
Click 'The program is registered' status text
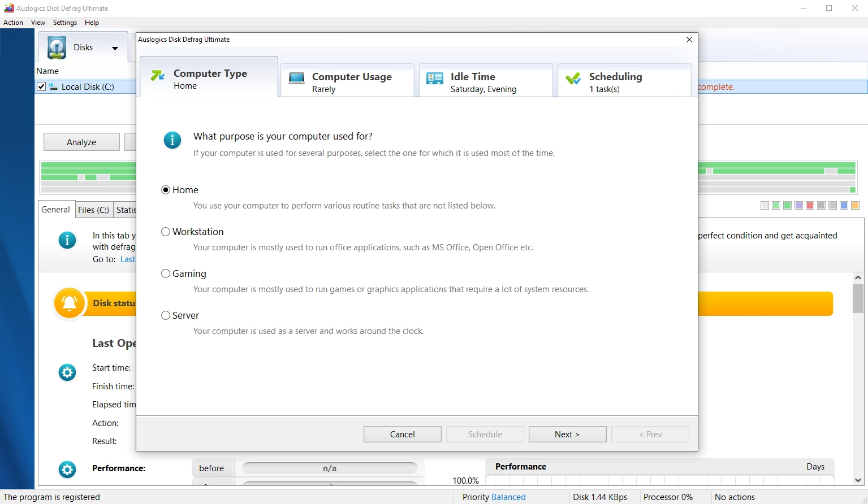pos(51,497)
